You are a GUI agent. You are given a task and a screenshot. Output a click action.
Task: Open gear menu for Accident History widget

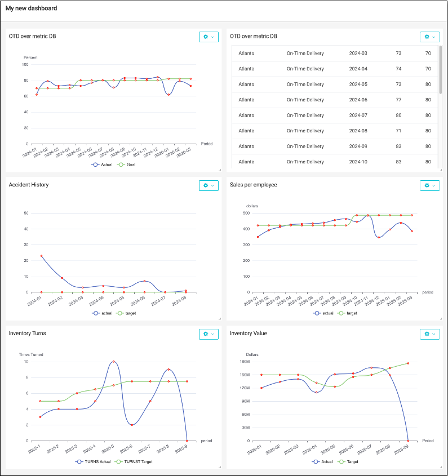click(x=208, y=185)
